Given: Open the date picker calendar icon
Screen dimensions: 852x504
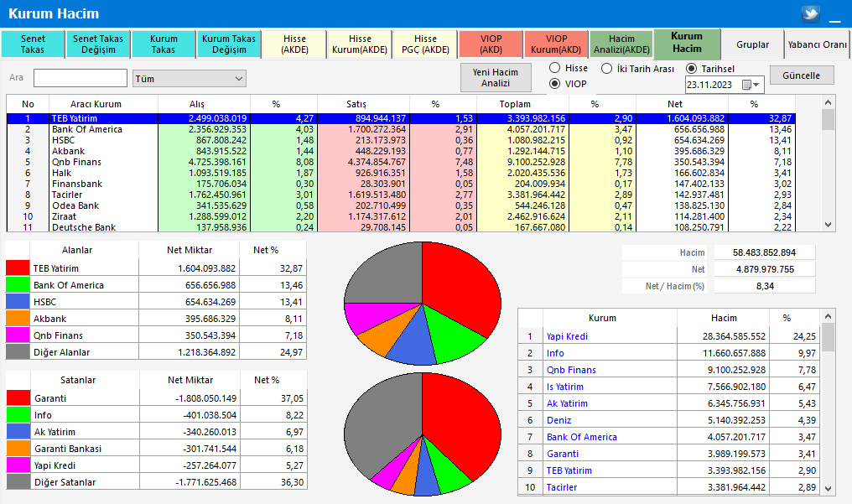Looking at the screenshot, I should 746,85.
